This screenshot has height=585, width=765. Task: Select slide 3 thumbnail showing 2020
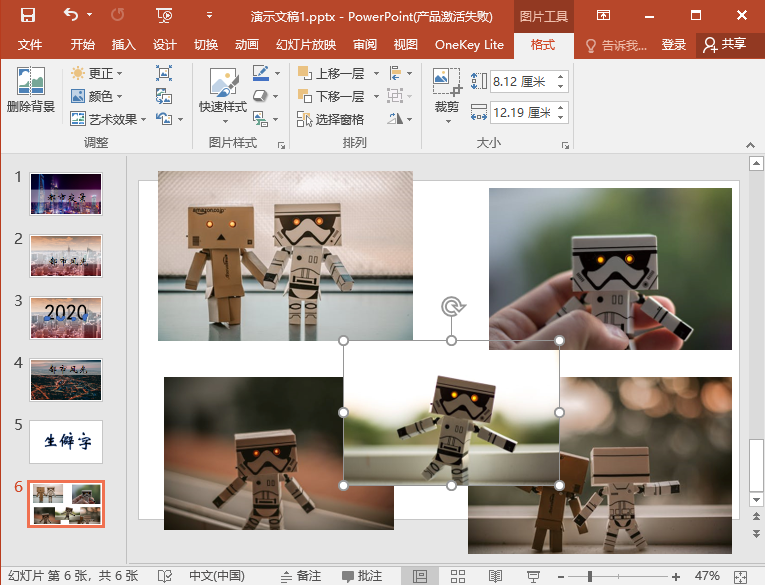pos(66,316)
